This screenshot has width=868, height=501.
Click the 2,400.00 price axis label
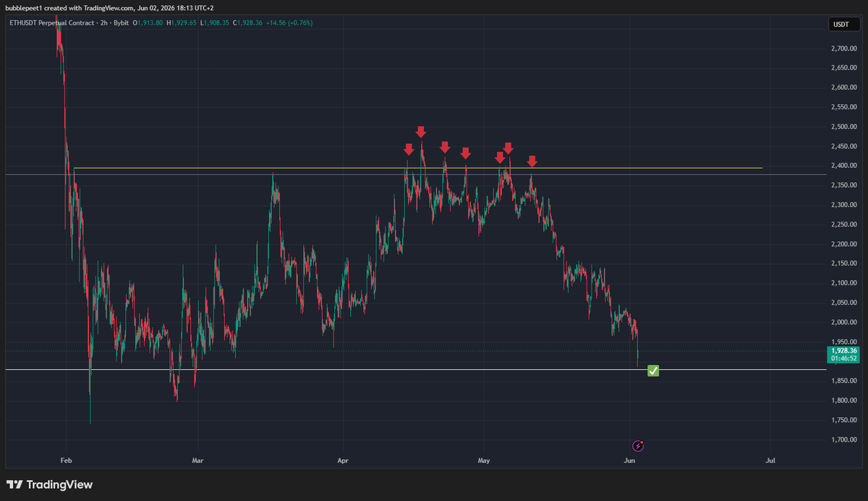(x=844, y=166)
